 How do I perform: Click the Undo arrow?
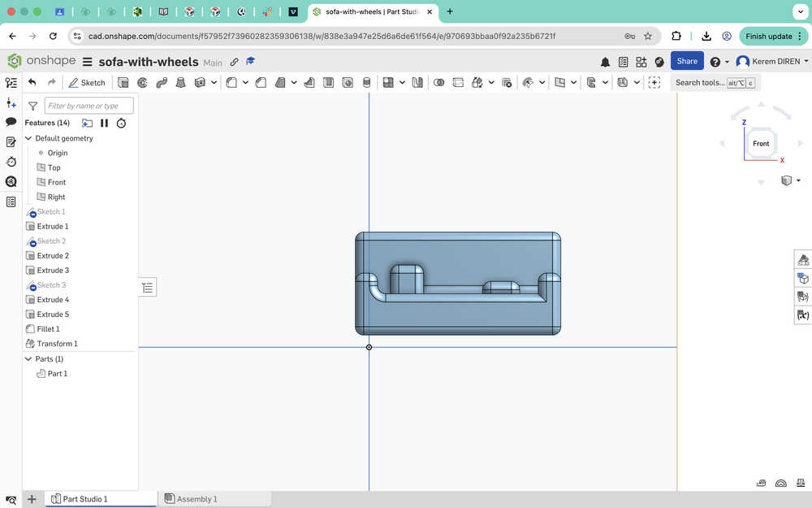(x=32, y=82)
